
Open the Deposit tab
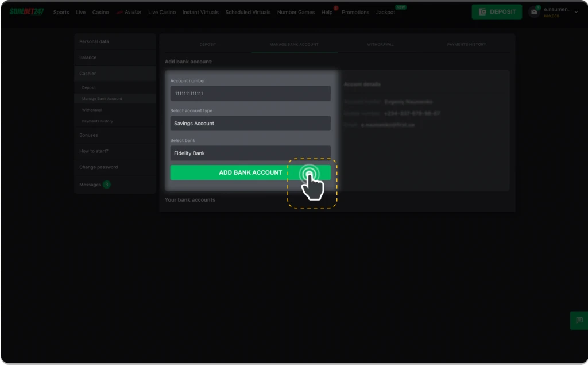coord(207,44)
